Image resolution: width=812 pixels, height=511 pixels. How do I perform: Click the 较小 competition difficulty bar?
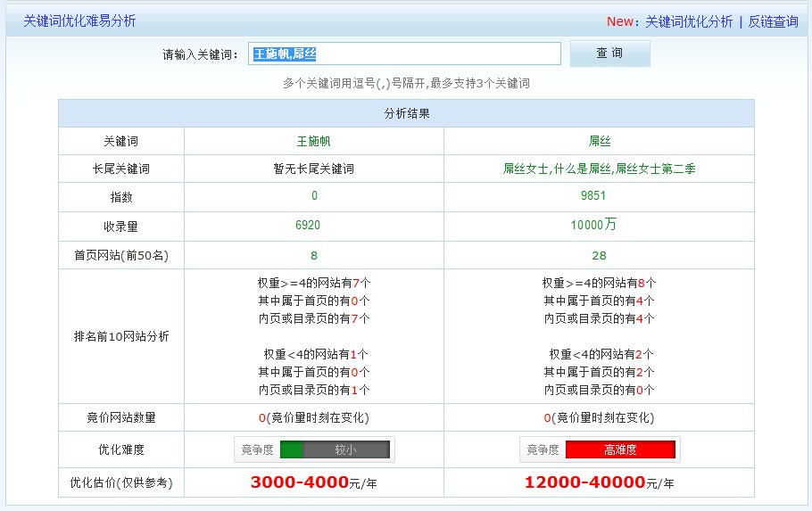point(335,449)
